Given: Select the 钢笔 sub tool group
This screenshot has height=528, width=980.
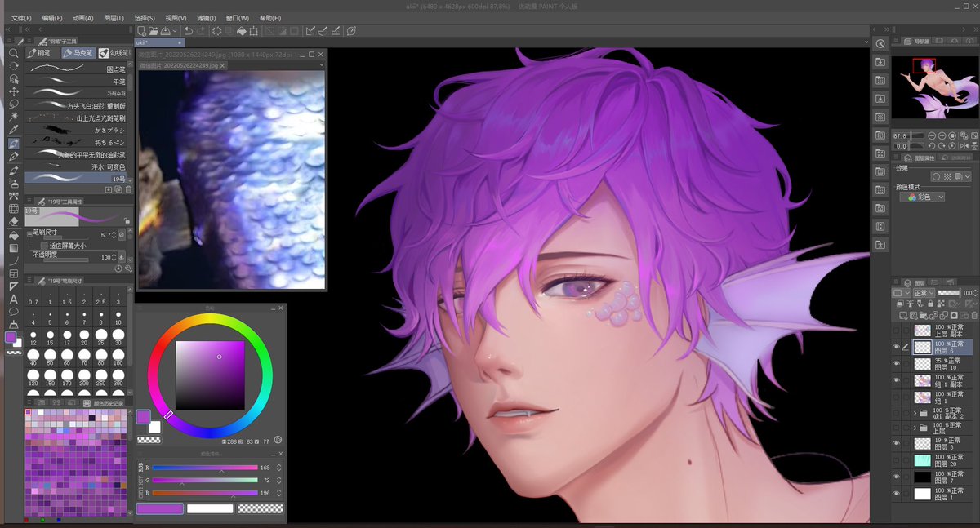Looking at the screenshot, I should click(x=43, y=53).
